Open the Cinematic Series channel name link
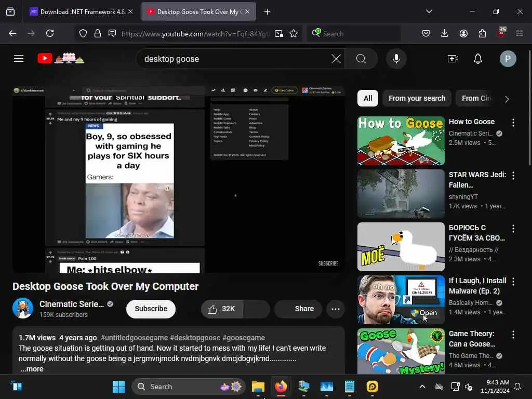532x399 pixels. 72,304
